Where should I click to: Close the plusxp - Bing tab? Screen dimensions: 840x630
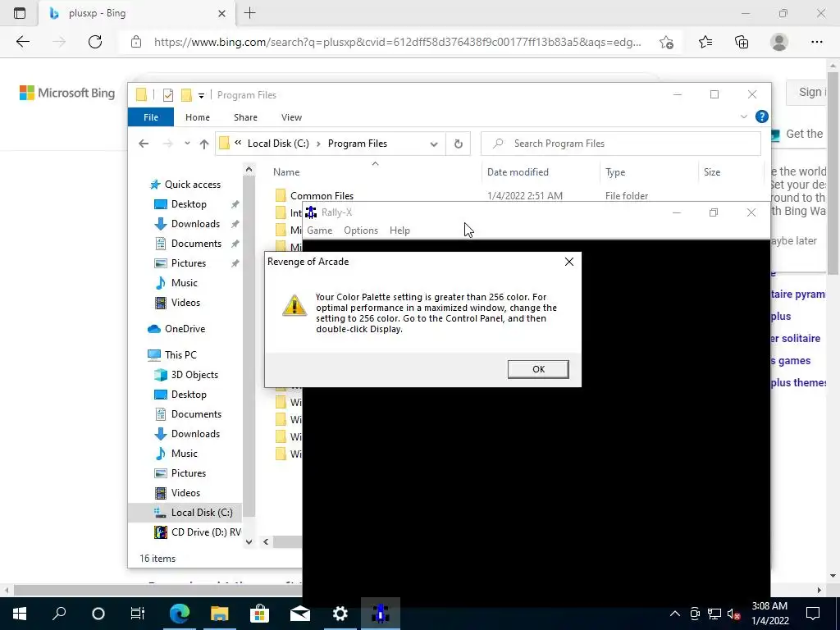coord(221,13)
